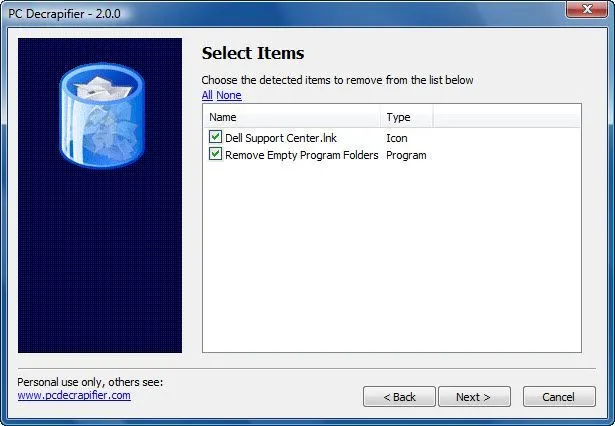Click the divider between Name and Type headers
The height and width of the screenshot is (426, 615).
point(381,117)
